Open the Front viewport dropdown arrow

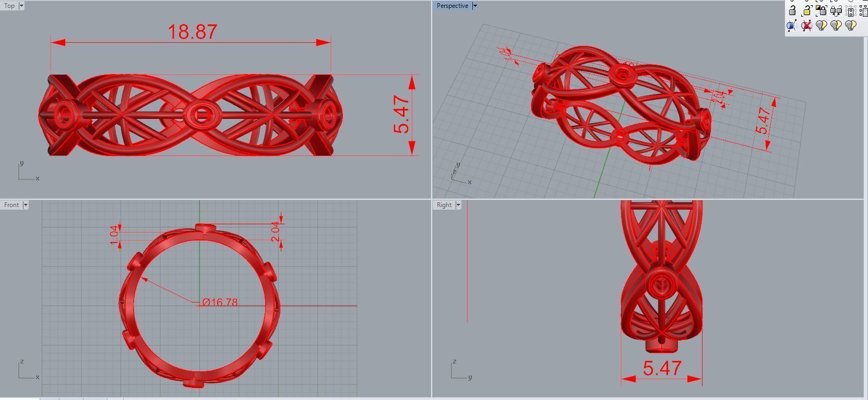tap(26, 205)
